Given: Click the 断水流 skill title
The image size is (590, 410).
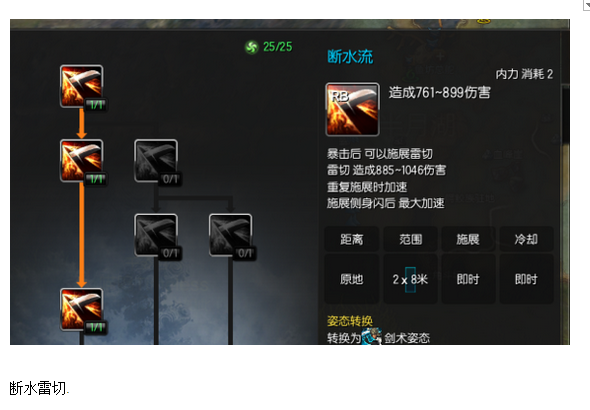Looking at the screenshot, I should pyautogui.click(x=350, y=57).
